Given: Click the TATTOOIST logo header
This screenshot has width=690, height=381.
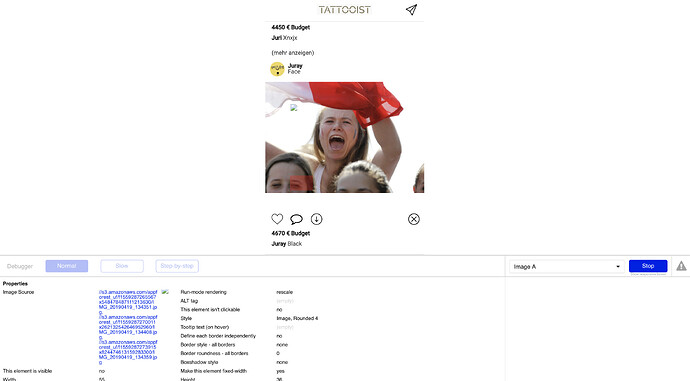Looking at the screenshot, I should click(345, 10).
